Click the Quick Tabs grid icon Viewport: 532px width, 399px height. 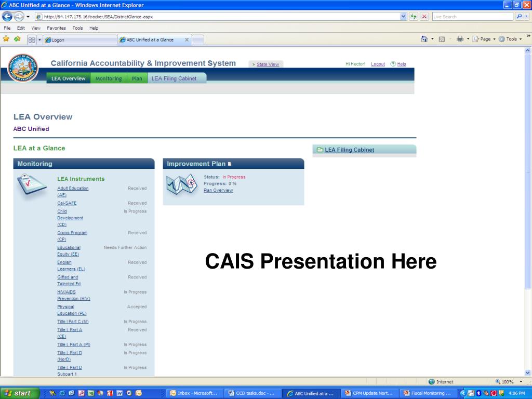(32, 39)
